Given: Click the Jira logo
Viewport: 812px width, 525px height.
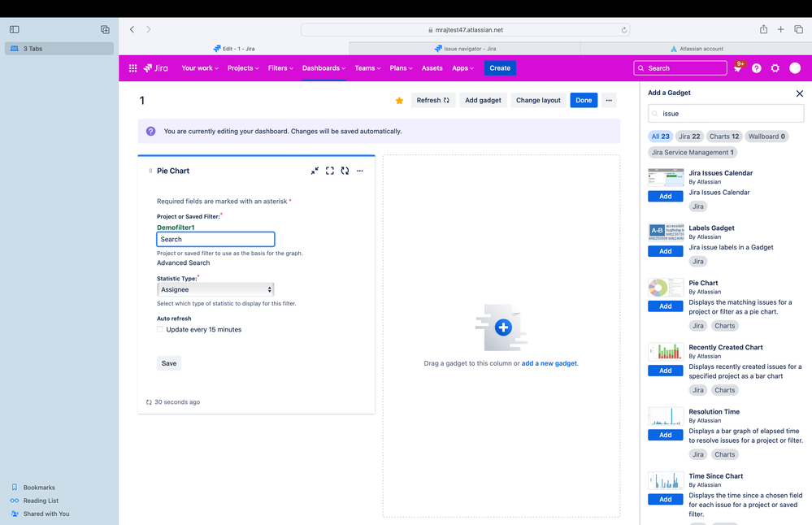Looking at the screenshot, I should coord(155,67).
